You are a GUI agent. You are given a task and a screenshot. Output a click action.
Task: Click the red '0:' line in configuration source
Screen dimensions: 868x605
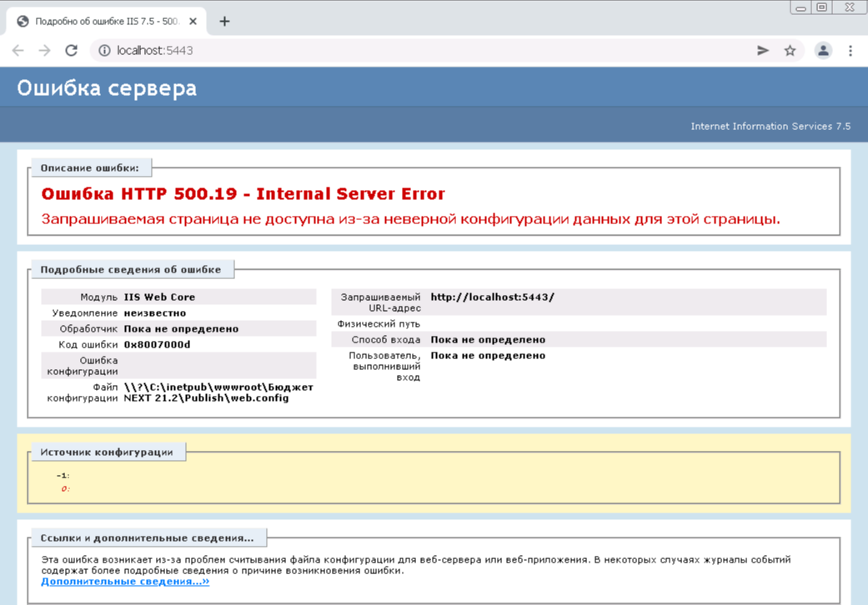pyautogui.click(x=65, y=489)
